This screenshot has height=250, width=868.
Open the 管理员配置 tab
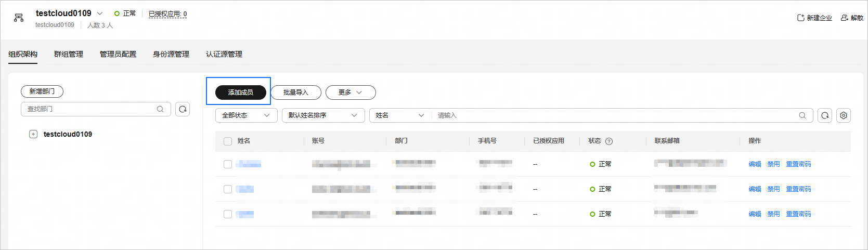pos(118,54)
